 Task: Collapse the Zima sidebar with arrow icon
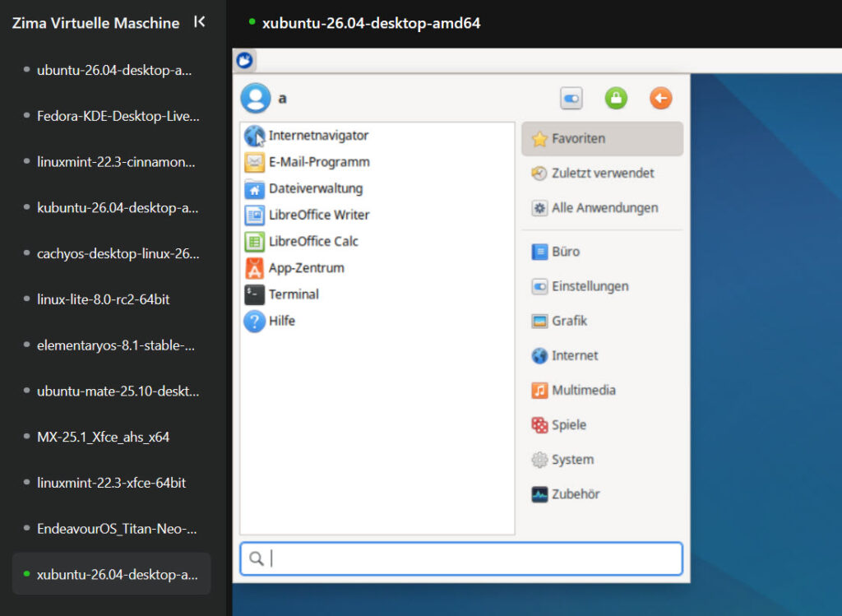pyautogui.click(x=199, y=22)
